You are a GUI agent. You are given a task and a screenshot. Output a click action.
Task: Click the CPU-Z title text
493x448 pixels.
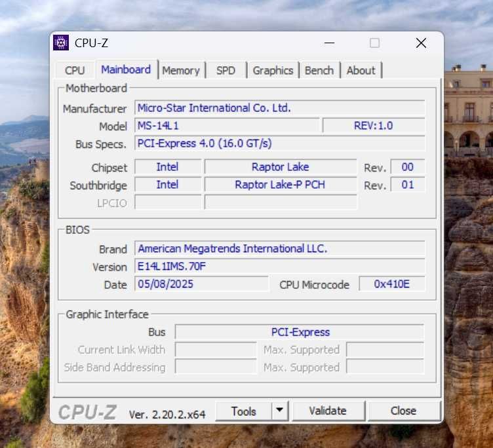click(x=91, y=43)
